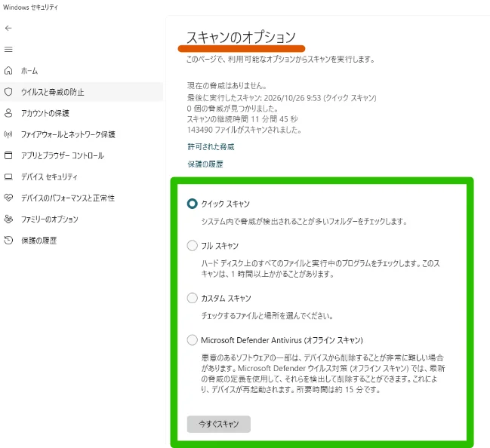Select Microsoft Defender Antivirus offline scan option

(193, 340)
